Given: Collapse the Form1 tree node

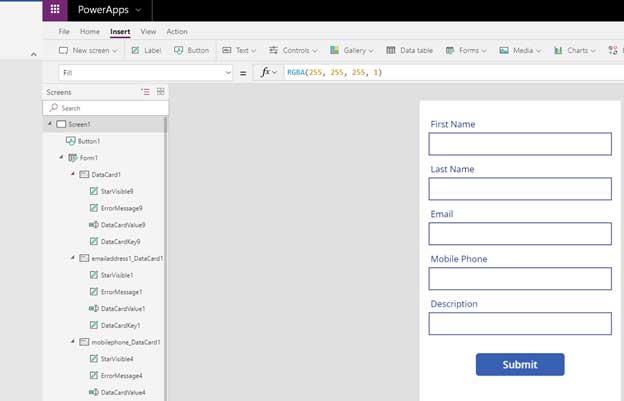Looking at the screenshot, I should 60,158.
